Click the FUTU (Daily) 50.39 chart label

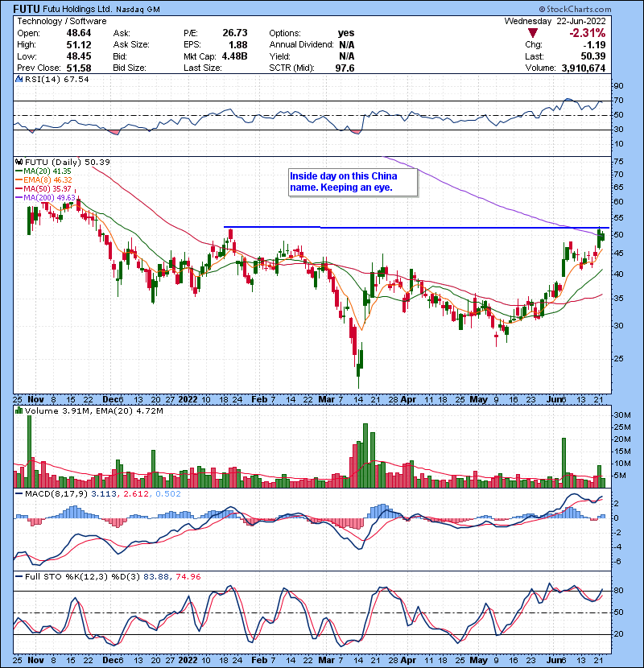(68, 162)
